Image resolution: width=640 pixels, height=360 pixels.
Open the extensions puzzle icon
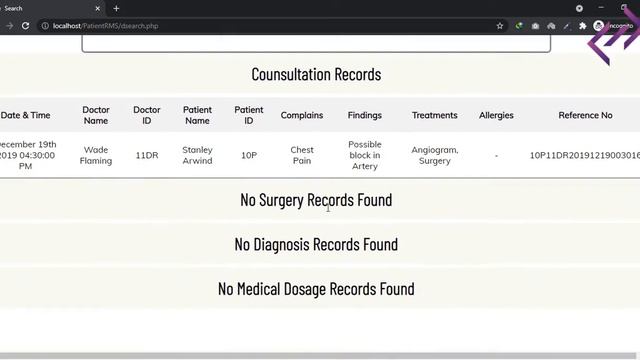(x=582, y=26)
